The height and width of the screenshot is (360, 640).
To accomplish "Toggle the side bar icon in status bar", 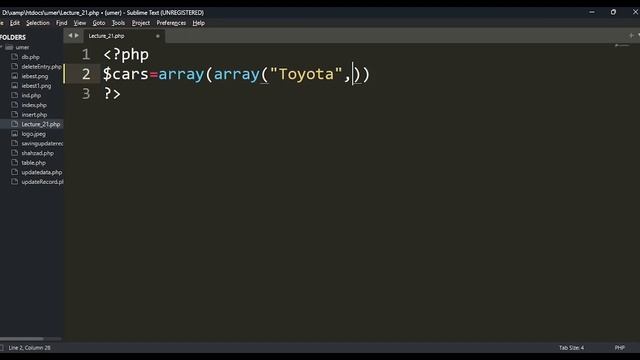I will tap(2, 348).
